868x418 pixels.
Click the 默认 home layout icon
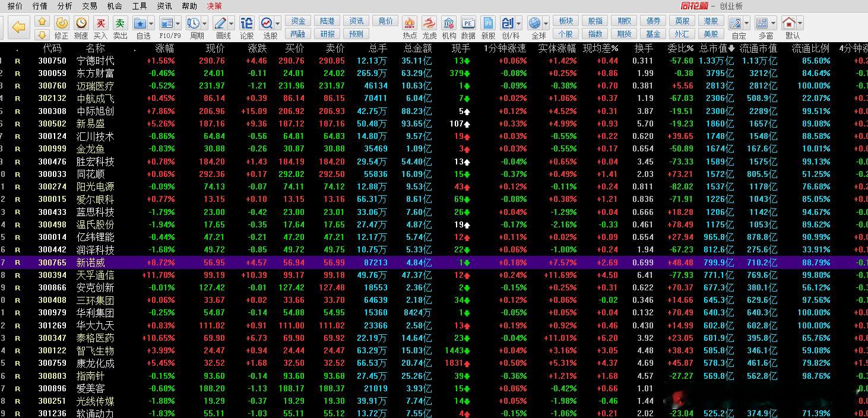pyautogui.click(x=789, y=23)
